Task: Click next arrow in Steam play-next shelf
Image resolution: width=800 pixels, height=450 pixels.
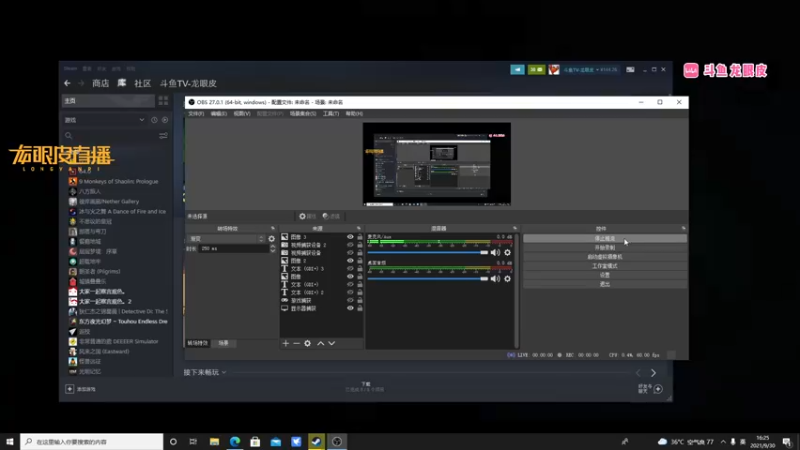Action: (653, 373)
